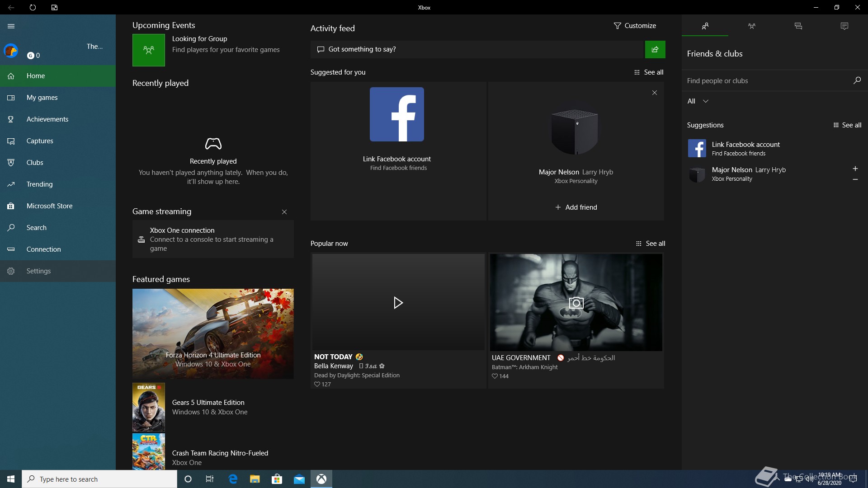
Task: Open the Friends & clubs tab
Action: [x=705, y=26]
